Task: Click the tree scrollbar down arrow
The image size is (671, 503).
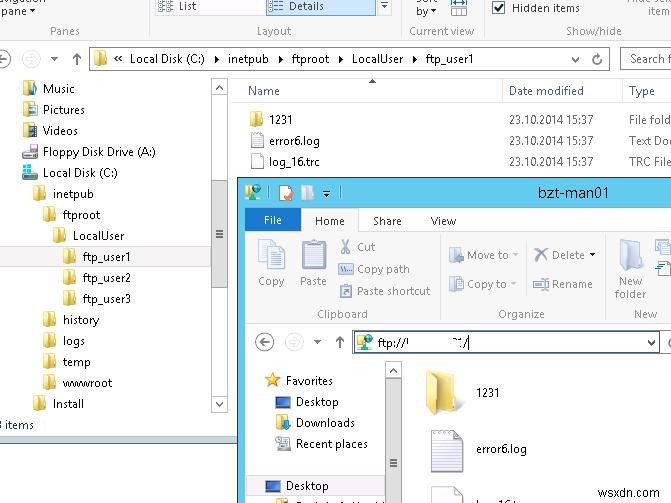Action: pos(219,404)
